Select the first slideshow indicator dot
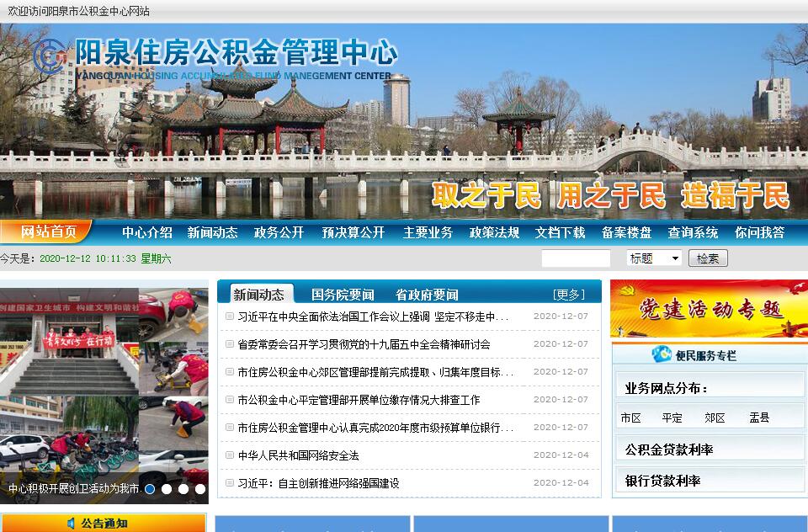Viewport: 808px width, 532px height. 150,488
